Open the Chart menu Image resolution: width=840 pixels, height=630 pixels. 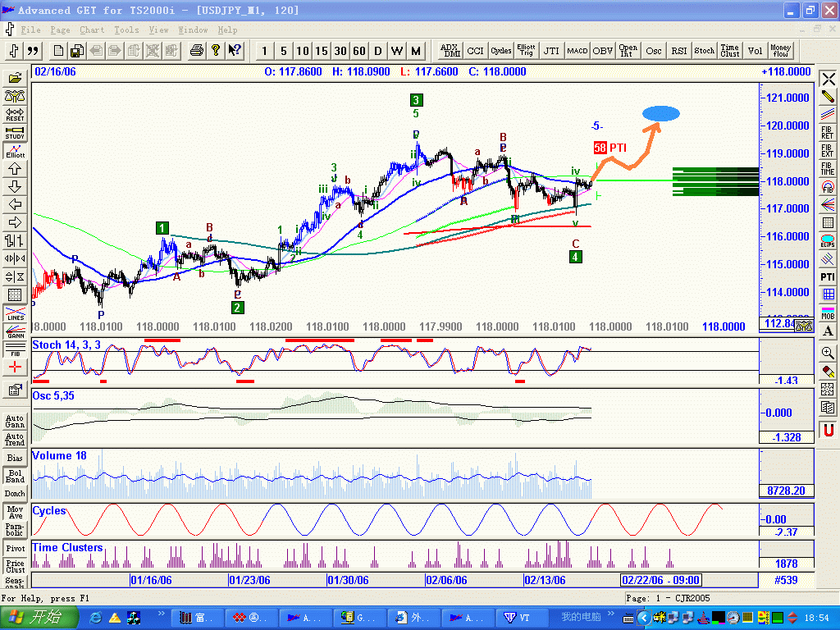pos(92,30)
